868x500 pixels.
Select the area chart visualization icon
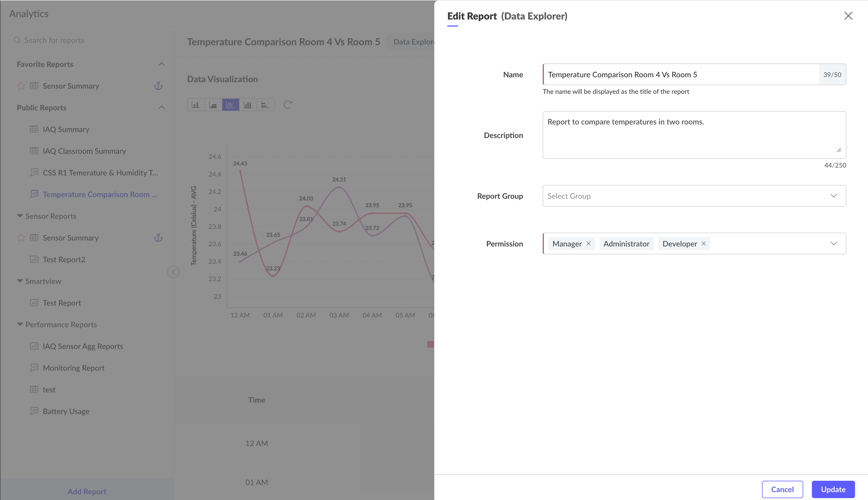tap(213, 105)
